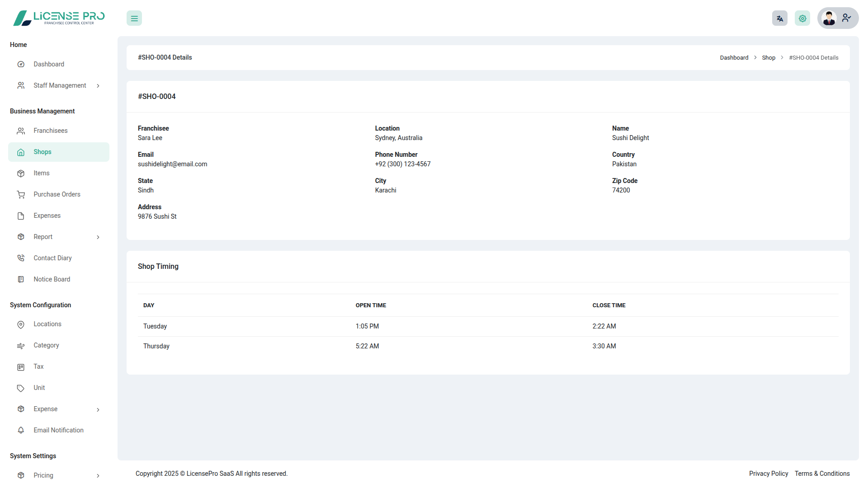Image resolution: width=868 pixels, height=488 pixels.
Task: Click the Unit tag icon
Action: click(x=21, y=388)
